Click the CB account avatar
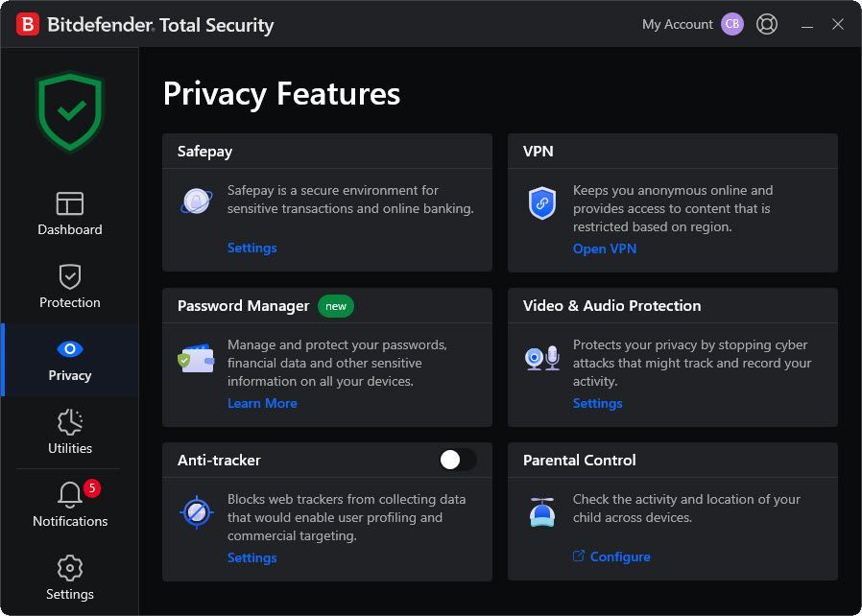Image resolution: width=862 pixels, height=616 pixels. [x=732, y=24]
